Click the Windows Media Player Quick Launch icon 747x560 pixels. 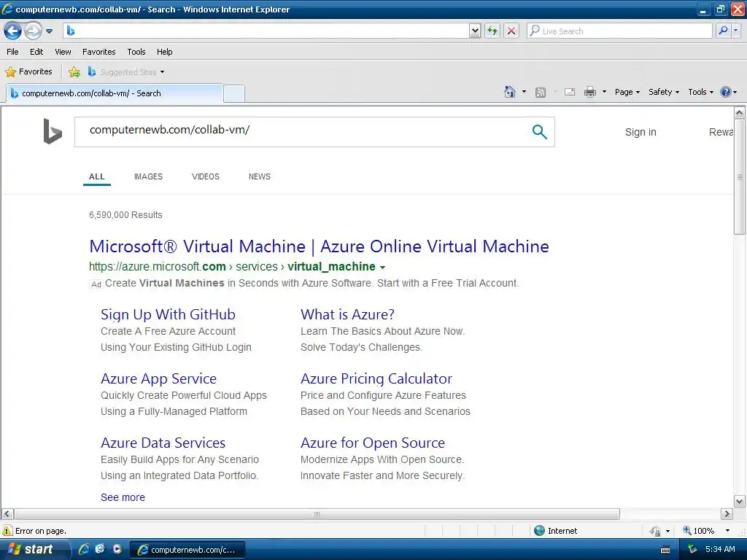pyautogui.click(x=117, y=549)
